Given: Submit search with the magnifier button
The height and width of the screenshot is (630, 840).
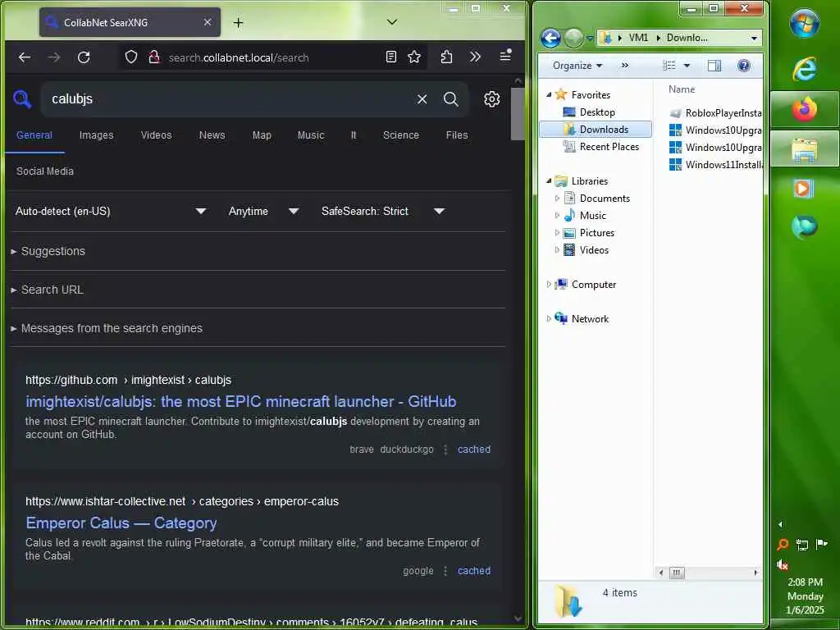Looking at the screenshot, I should click(451, 99).
